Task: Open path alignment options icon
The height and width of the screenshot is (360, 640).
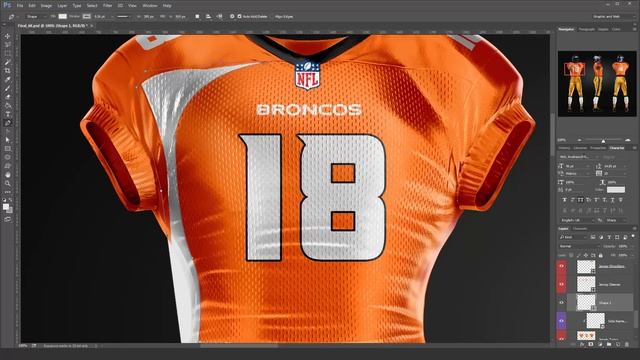Action: click(208, 17)
